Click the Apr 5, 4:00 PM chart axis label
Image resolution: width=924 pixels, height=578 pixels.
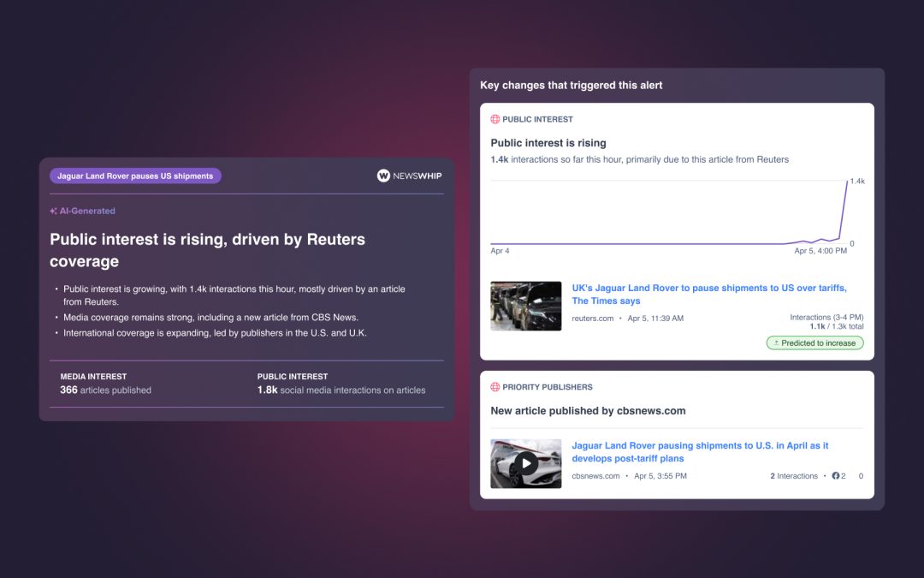point(820,251)
